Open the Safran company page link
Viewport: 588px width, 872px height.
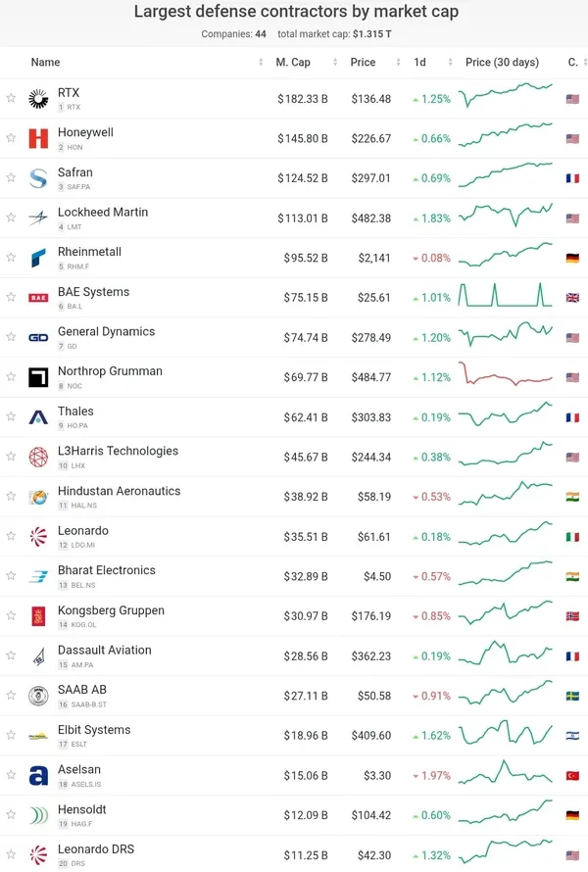(x=75, y=172)
